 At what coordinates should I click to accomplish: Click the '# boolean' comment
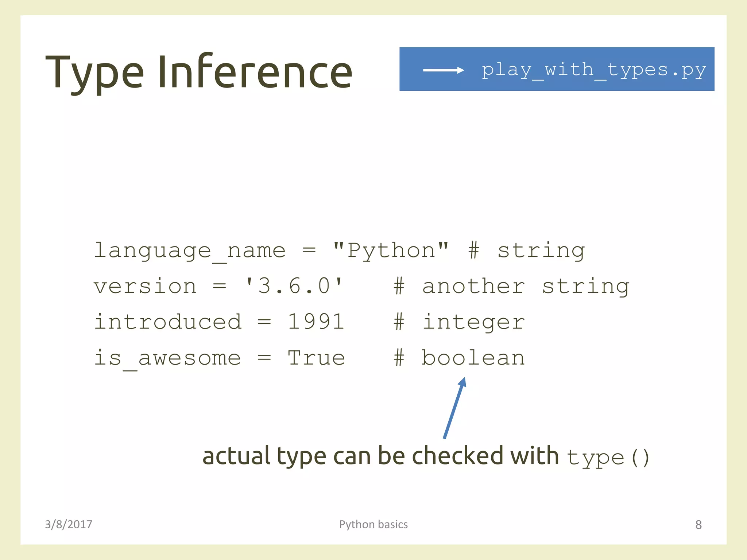click(x=460, y=358)
